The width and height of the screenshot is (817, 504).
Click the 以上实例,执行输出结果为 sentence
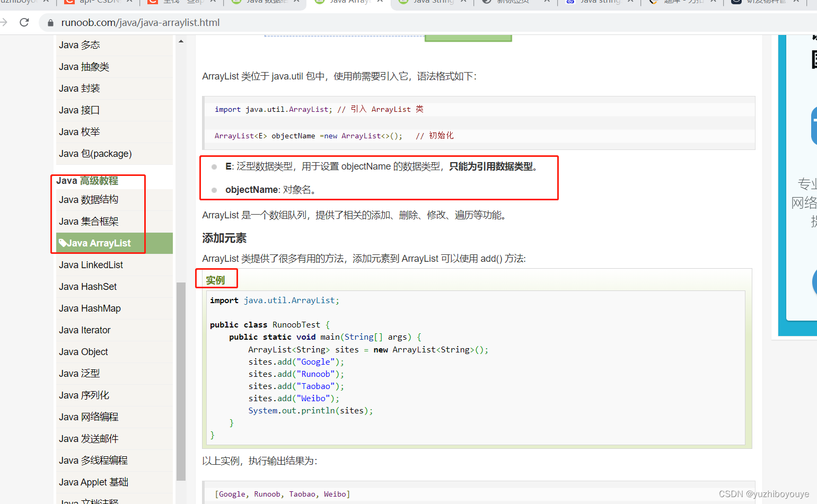point(260,461)
